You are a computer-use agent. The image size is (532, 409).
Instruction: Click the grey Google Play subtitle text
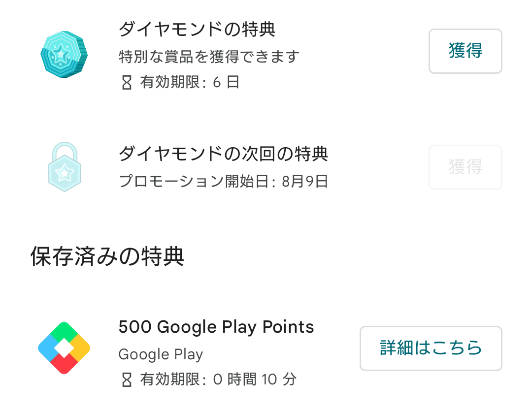pyautogui.click(x=161, y=354)
